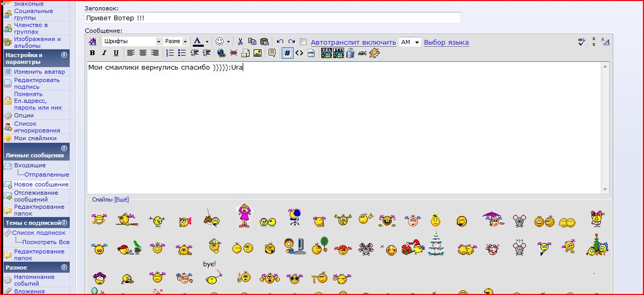644x295 pixels.
Task: Click the italic formatting button
Action: coord(104,53)
